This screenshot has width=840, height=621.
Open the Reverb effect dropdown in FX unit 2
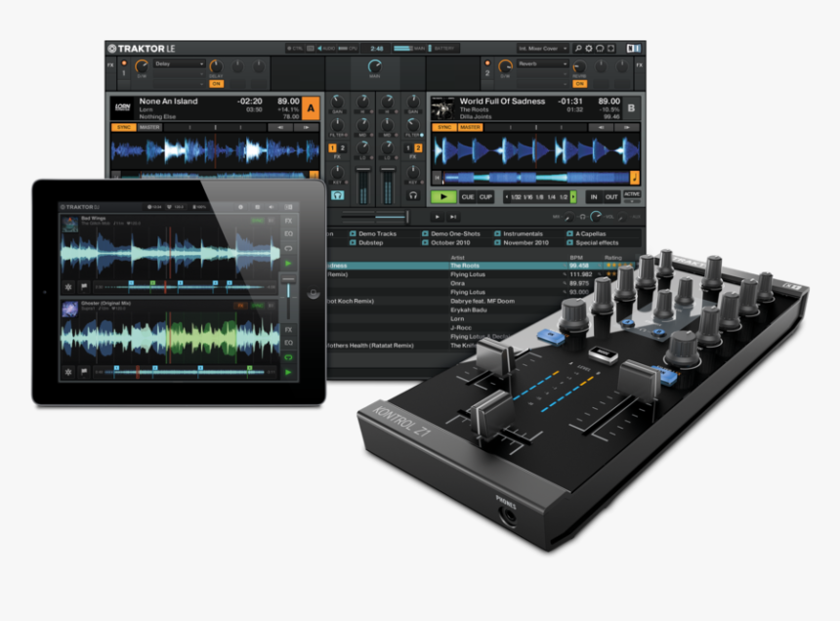tap(543, 63)
